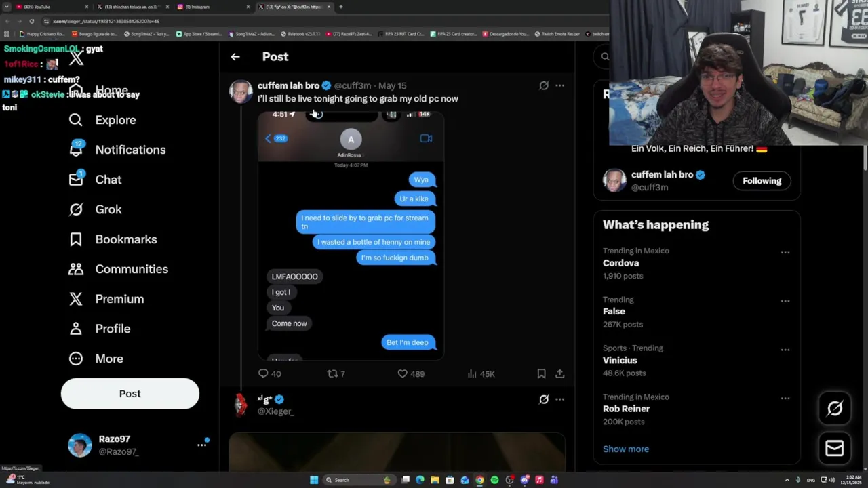Open the False trending topic
The image size is (868, 488).
tap(614, 312)
